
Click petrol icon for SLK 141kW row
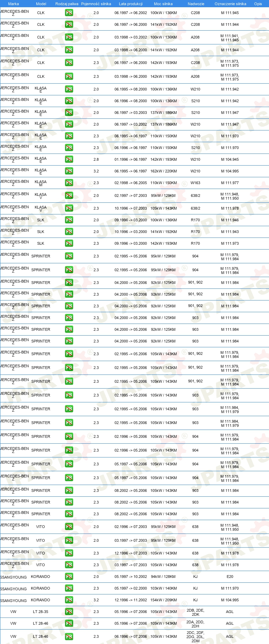click(x=69, y=232)
